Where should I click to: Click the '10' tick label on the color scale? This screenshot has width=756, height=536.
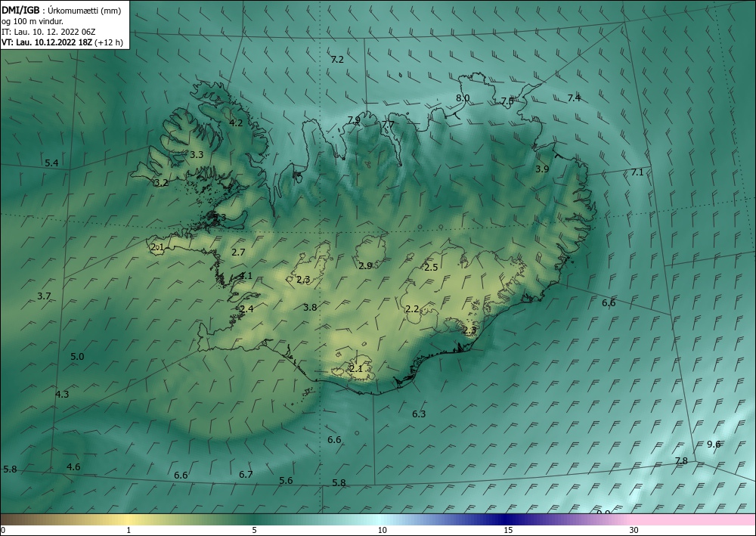[x=383, y=531]
